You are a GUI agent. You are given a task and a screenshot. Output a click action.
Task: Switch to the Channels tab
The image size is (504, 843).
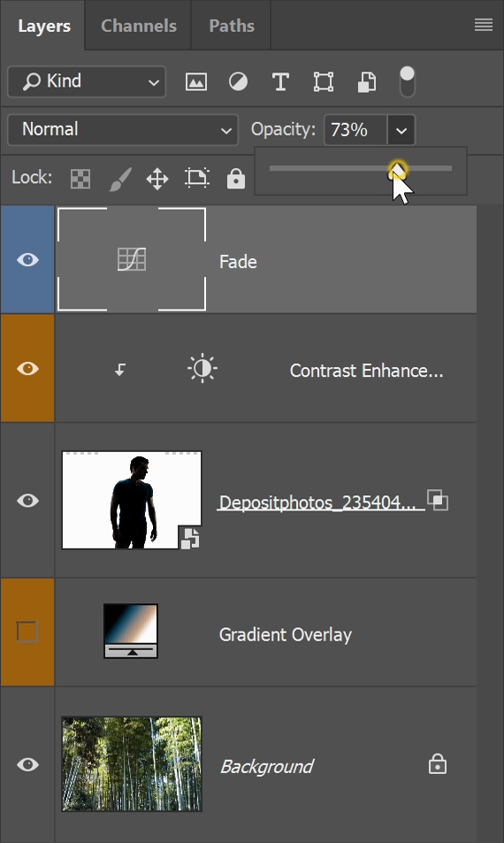click(x=139, y=26)
